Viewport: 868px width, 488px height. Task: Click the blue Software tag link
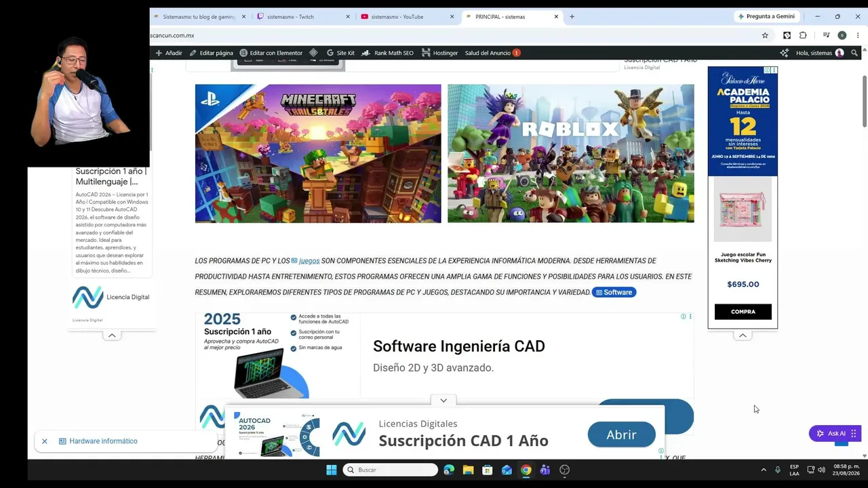(614, 292)
